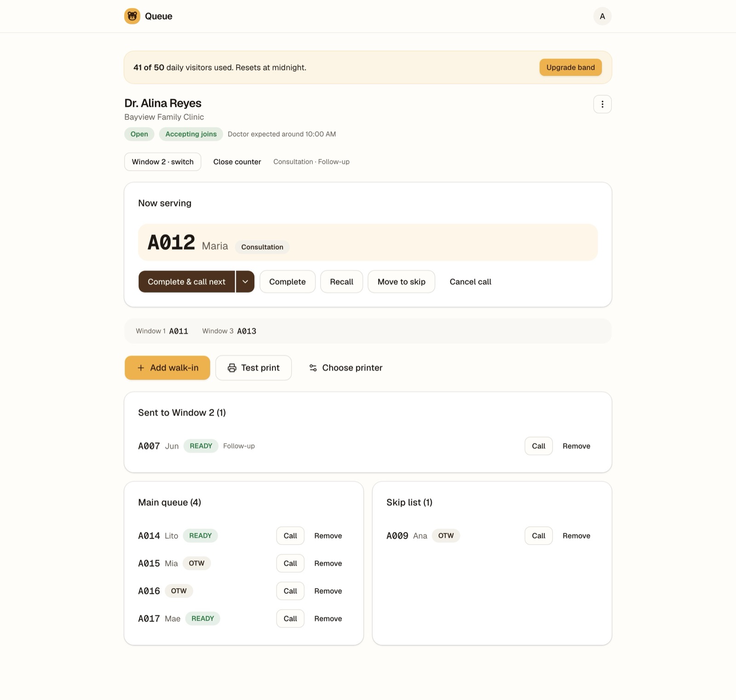Call ticket A007 Jun
736x700 pixels.
(x=538, y=446)
